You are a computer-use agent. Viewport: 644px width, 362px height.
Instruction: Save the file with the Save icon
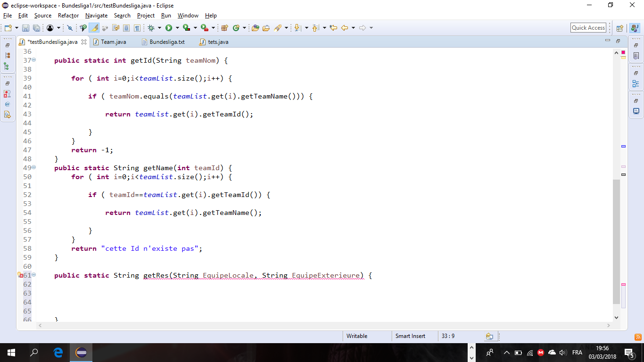[x=25, y=28]
